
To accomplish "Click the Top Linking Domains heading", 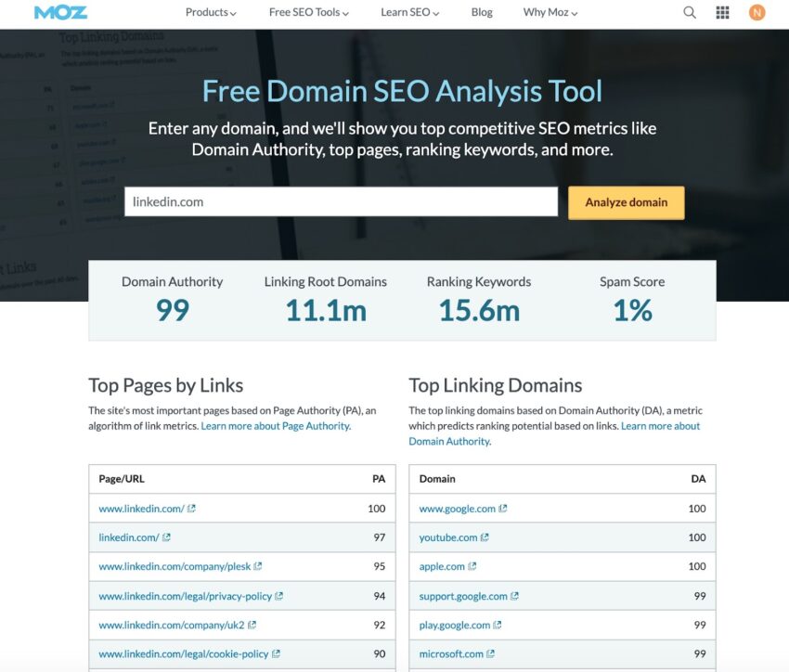I will tap(495, 385).
